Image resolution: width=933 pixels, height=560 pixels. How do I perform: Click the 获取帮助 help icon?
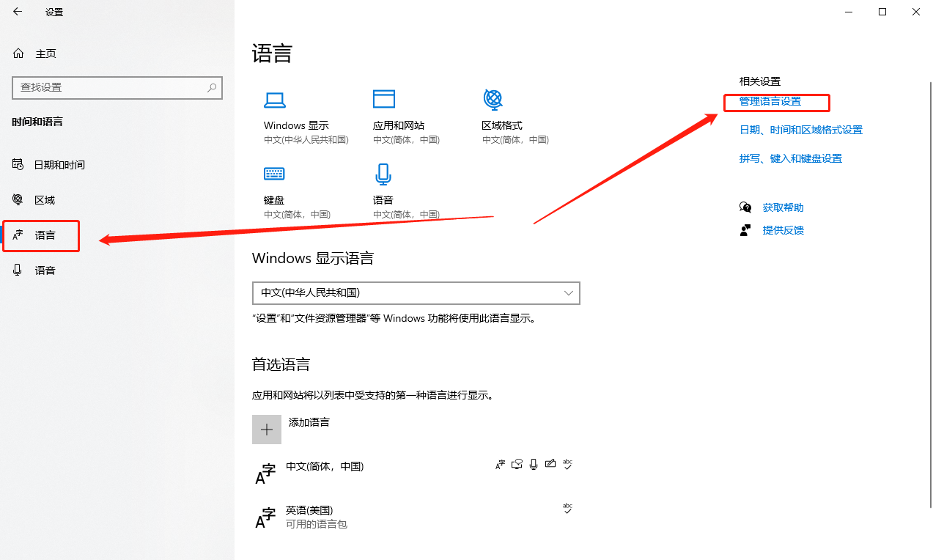745,207
